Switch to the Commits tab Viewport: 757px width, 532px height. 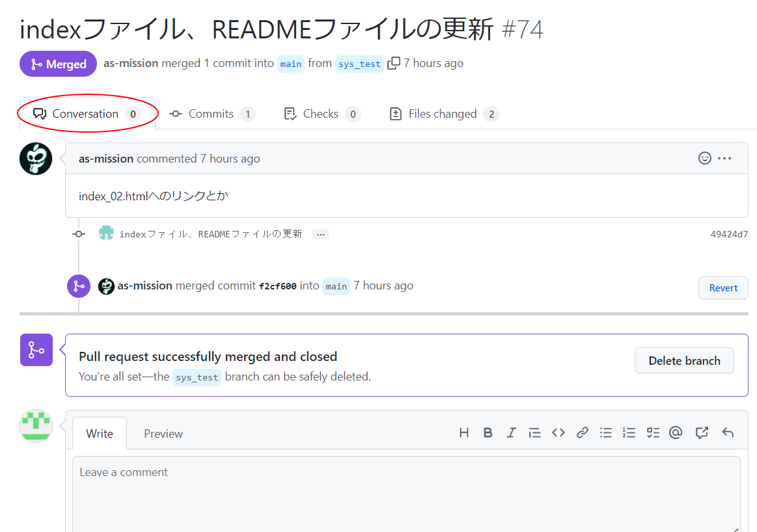pyautogui.click(x=212, y=114)
